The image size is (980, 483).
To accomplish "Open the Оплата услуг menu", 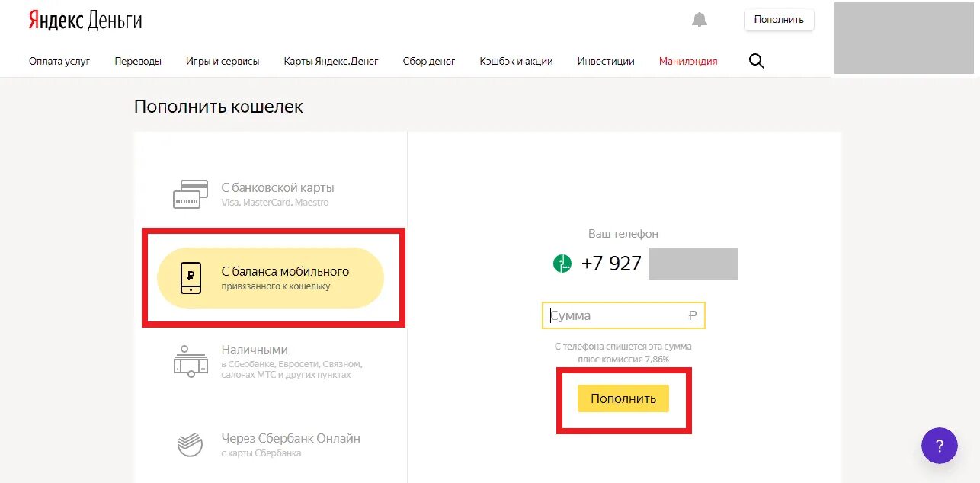I will click(x=59, y=61).
